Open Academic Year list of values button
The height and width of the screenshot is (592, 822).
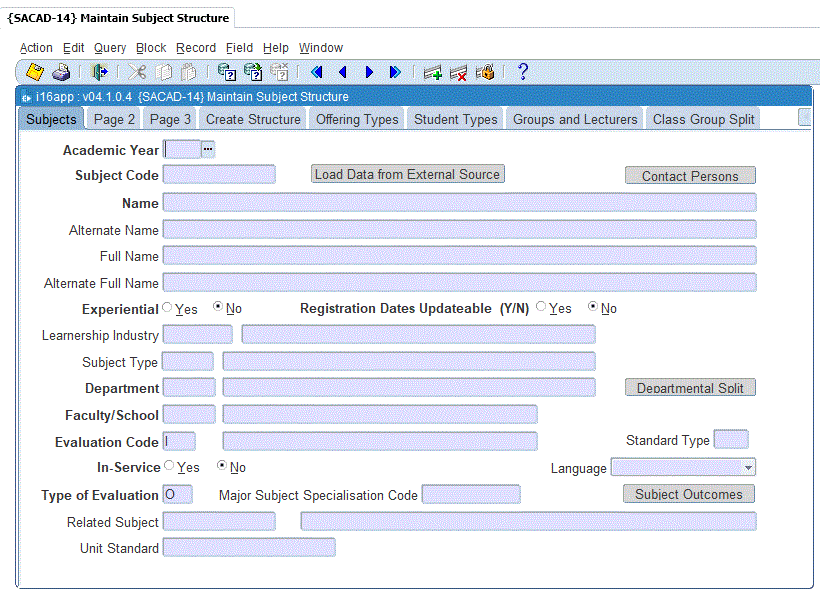coord(208,149)
